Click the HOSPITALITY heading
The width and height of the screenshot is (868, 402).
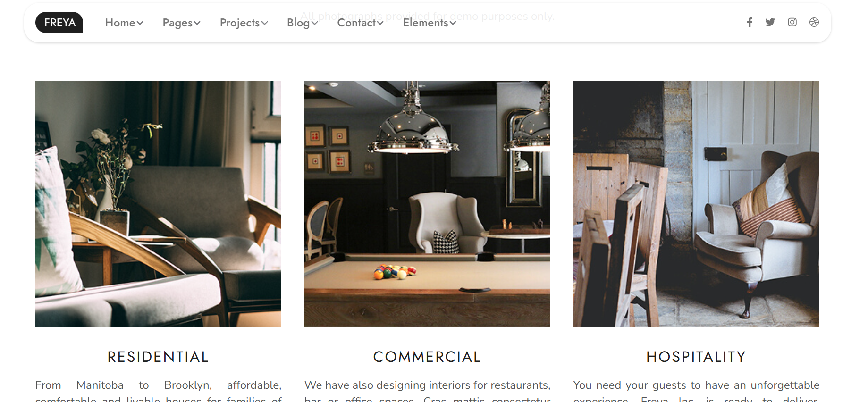pyautogui.click(x=696, y=357)
